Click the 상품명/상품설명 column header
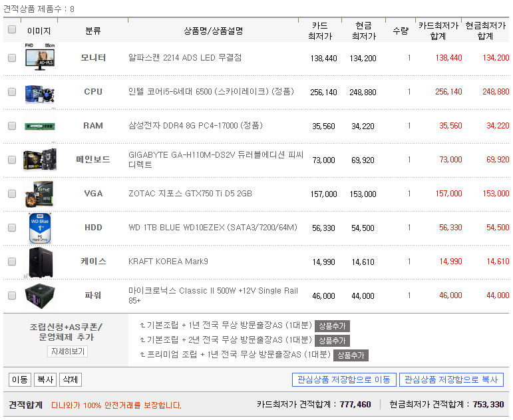 tap(214, 31)
